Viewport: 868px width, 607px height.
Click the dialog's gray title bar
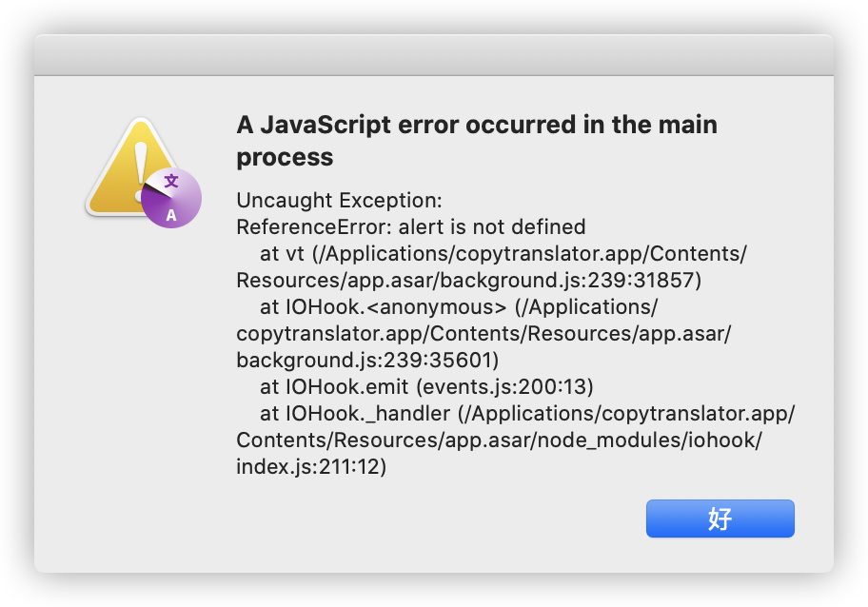point(434,54)
